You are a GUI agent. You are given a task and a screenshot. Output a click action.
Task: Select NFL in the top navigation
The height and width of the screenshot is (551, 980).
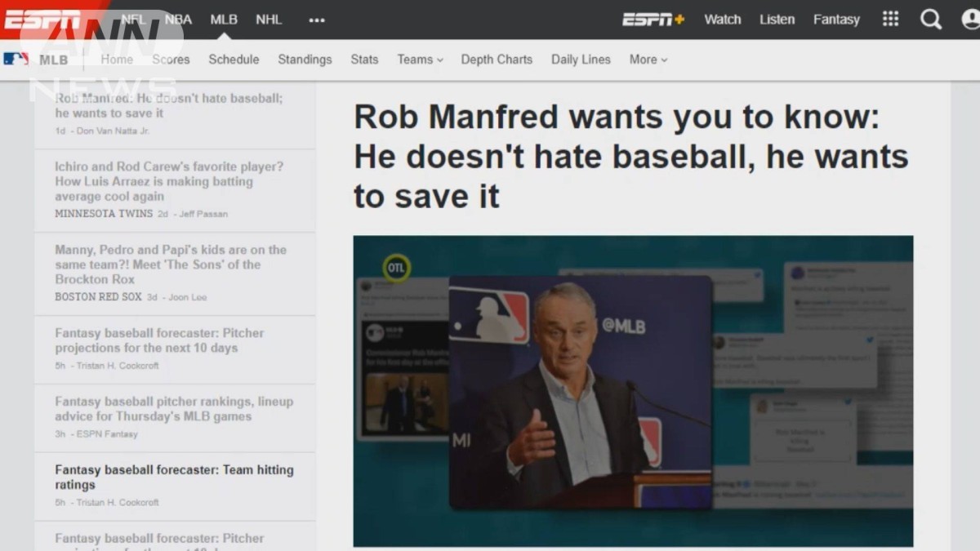pos(134,19)
